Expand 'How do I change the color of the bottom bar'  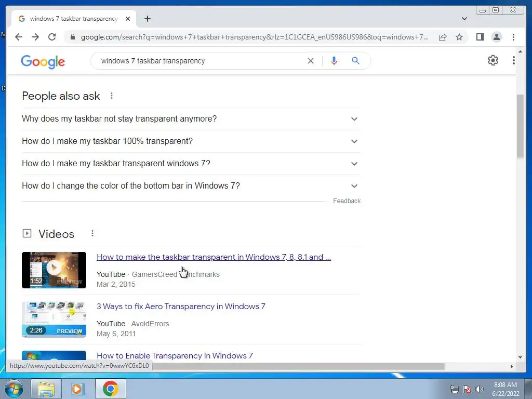pyautogui.click(x=191, y=186)
